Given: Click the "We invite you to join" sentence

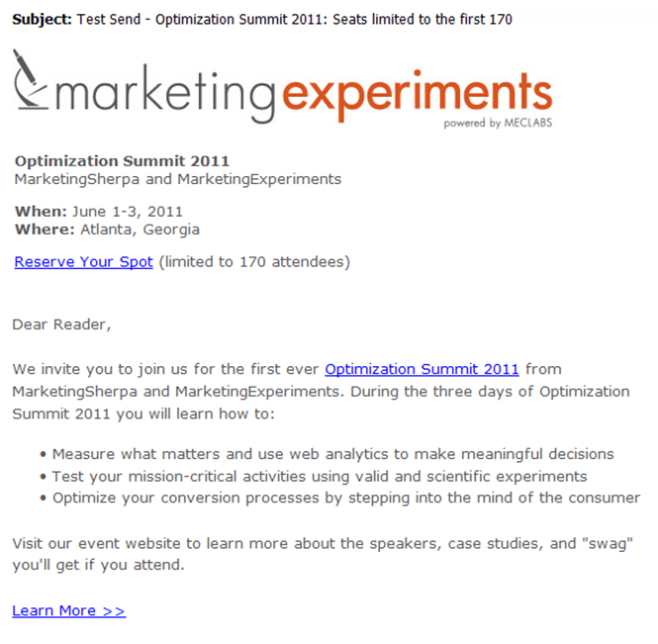Looking at the screenshot, I should coord(168,369).
